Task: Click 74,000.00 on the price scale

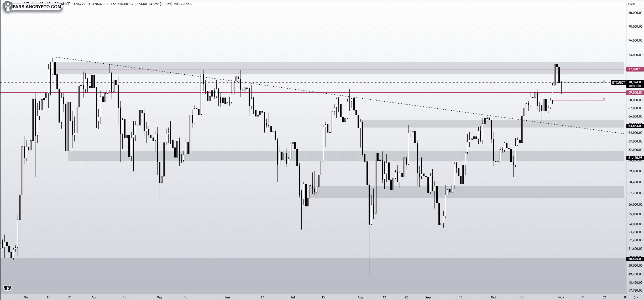Action: point(635,55)
